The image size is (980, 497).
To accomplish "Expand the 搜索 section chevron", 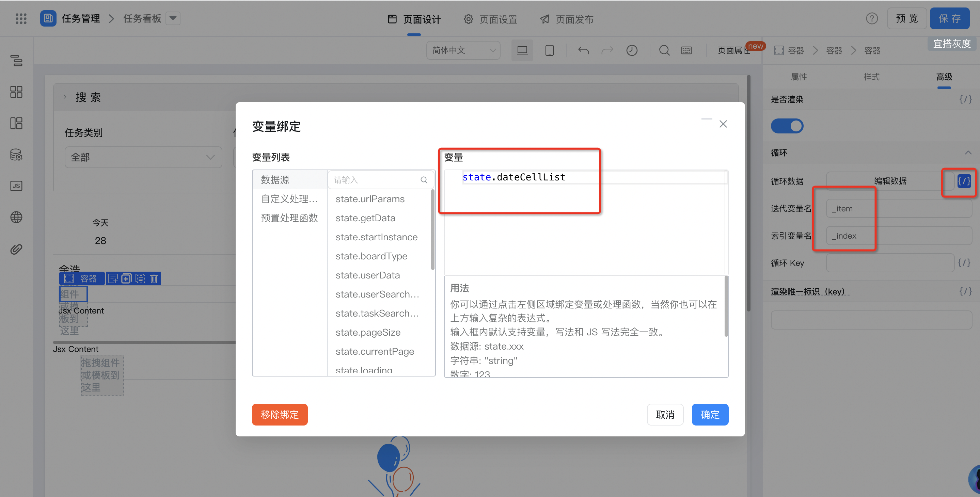I will pos(65,97).
